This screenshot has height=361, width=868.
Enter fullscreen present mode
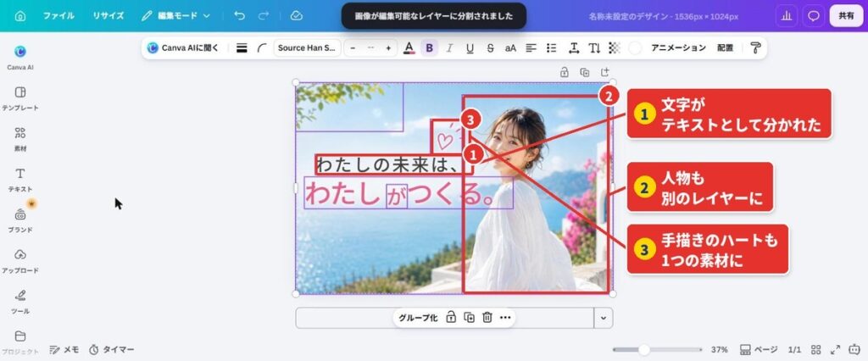[x=835, y=350]
